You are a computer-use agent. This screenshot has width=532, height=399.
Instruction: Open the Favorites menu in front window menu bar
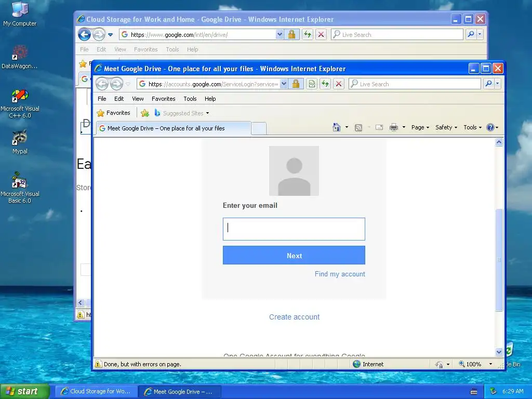(x=164, y=99)
